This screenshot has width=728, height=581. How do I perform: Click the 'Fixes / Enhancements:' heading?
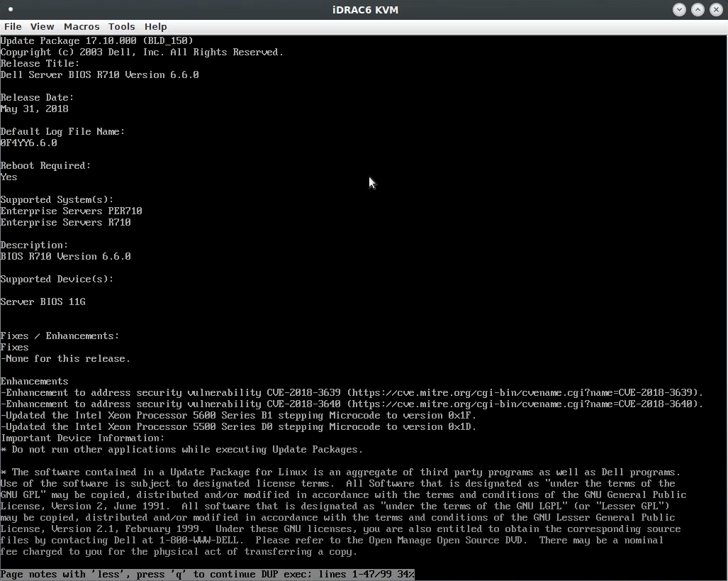pyautogui.click(x=60, y=336)
